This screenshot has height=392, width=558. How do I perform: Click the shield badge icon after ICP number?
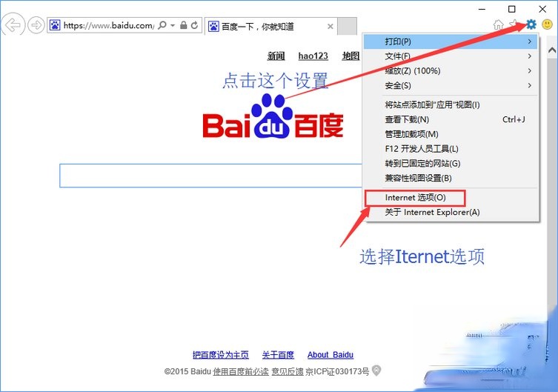pos(376,371)
